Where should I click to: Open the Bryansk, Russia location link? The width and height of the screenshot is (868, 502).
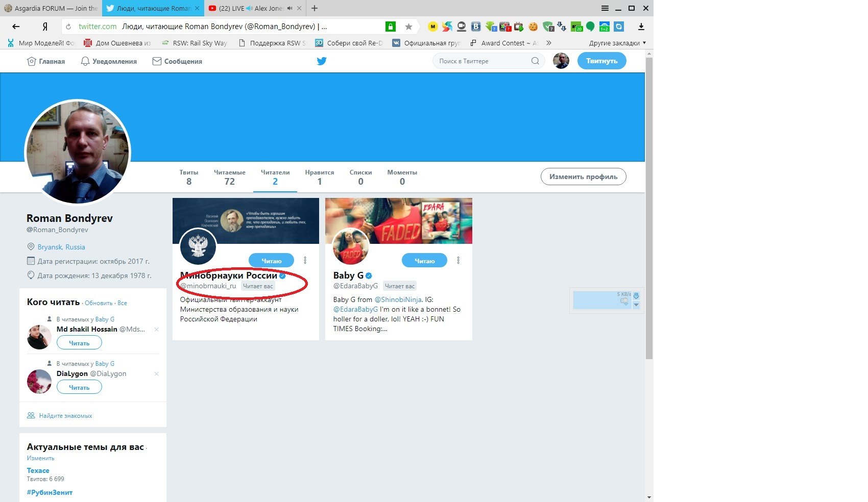point(61,247)
